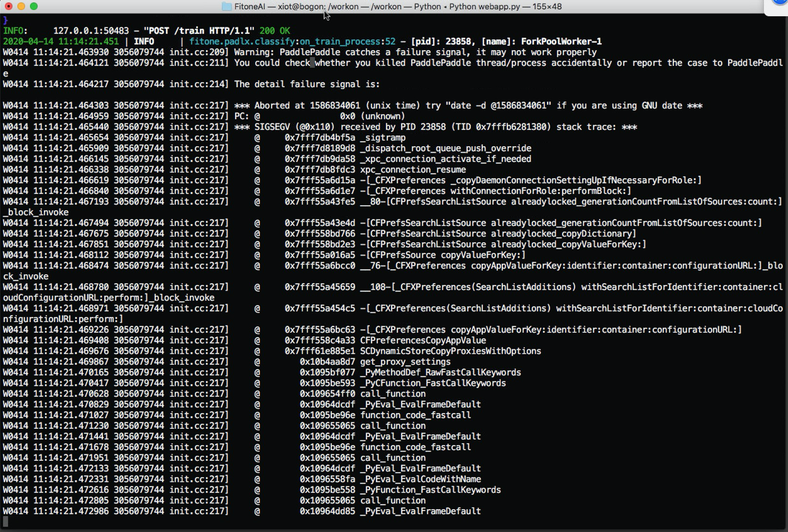This screenshot has height=532, width=788.
Task: Click the folder icon in the title bar
Action: (227, 6)
